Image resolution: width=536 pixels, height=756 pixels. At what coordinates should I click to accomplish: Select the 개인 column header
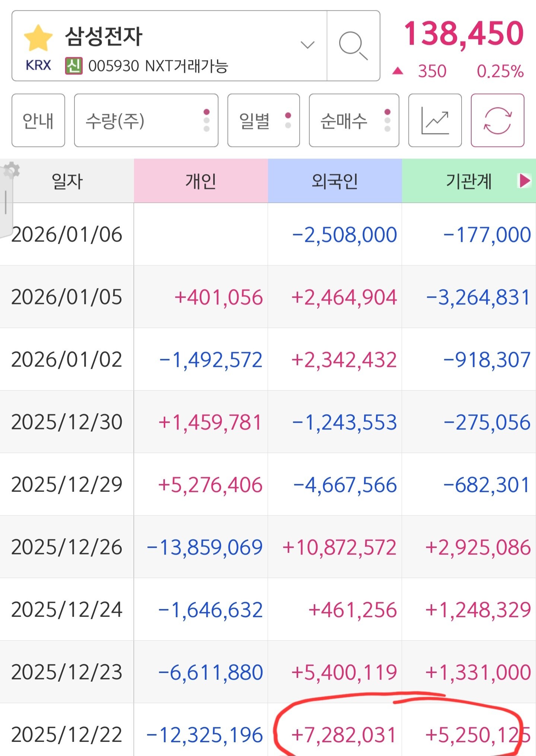point(201,181)
